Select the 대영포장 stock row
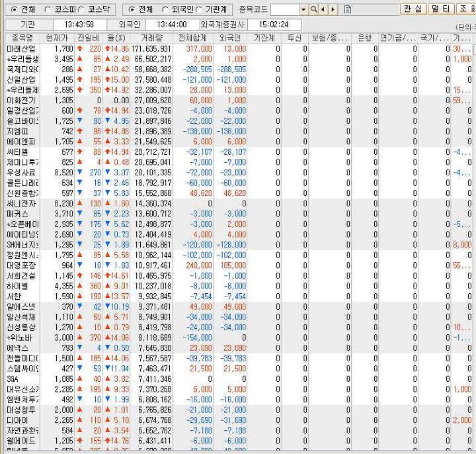 [239, 265]
